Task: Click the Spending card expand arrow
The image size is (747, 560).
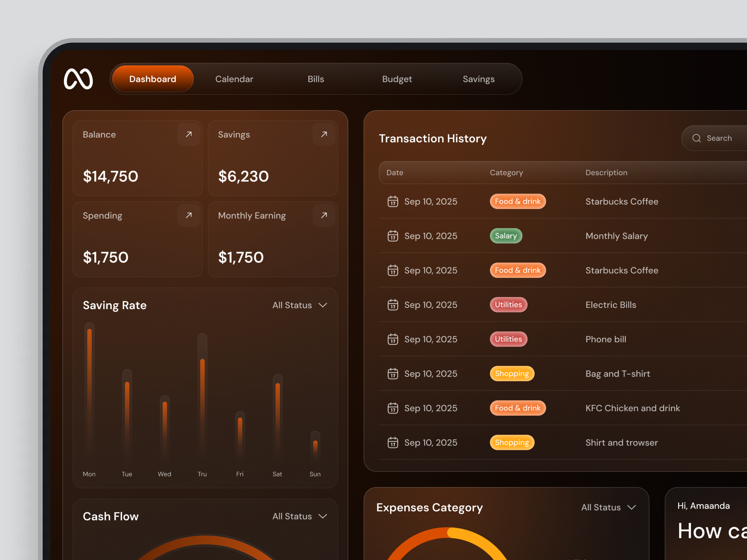Action: (x=188, y=215)
